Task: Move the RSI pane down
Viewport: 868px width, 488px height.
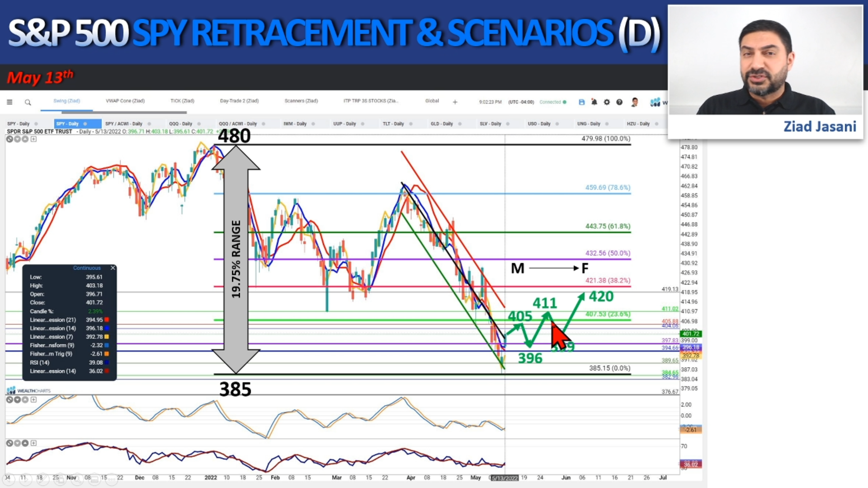Action: [x=17, y=443]
